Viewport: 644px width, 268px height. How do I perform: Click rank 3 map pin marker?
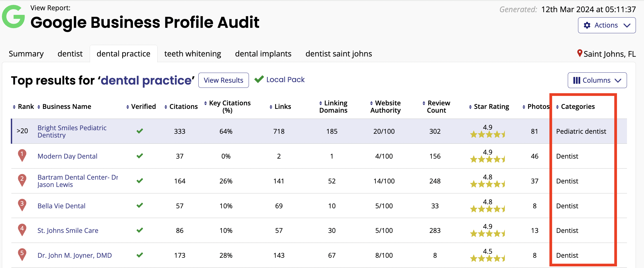click(22, 205)
